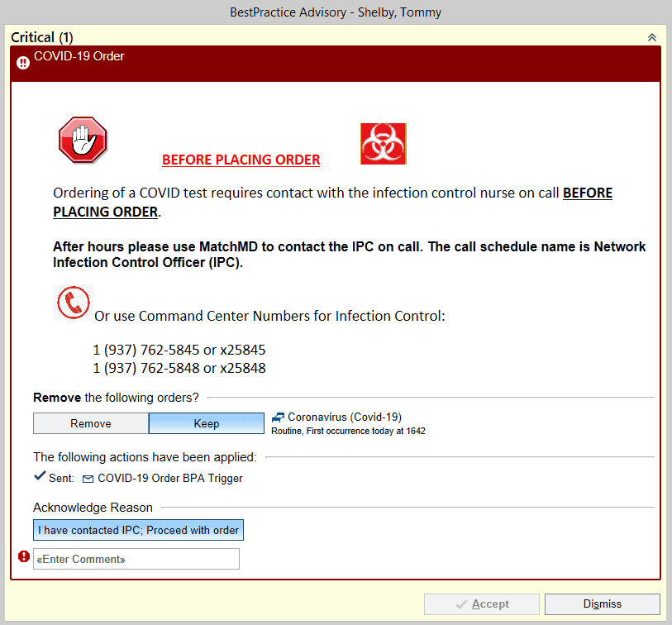Select the red stop-hand warning icon
Screen dimensions: 672x625
83,141
